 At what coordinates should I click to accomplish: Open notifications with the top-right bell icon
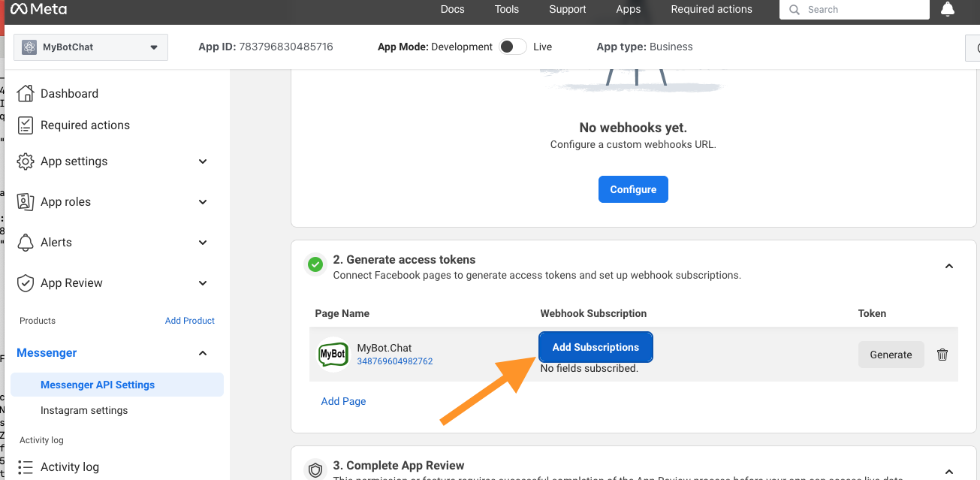pyautogui.click(x=947, y=9)
